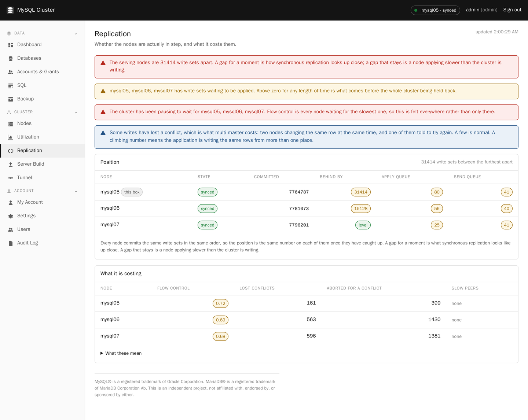View the Audit Log

coord(43,243)
